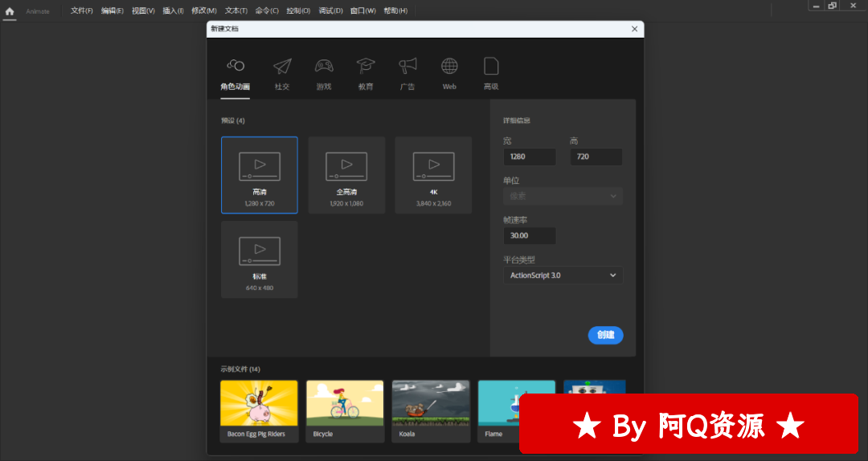
Task: Click the 高 height field showing 720
Action: (x=596, y=157)
